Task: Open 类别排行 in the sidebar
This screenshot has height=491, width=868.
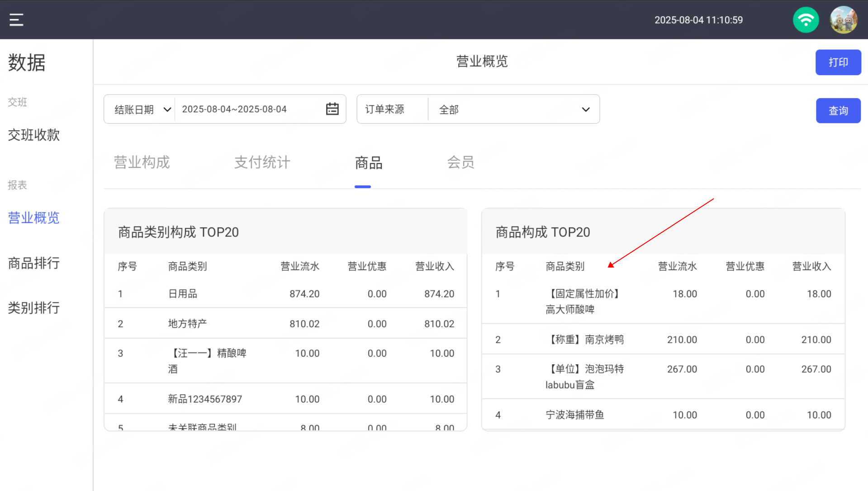Action: click(34, 308)
